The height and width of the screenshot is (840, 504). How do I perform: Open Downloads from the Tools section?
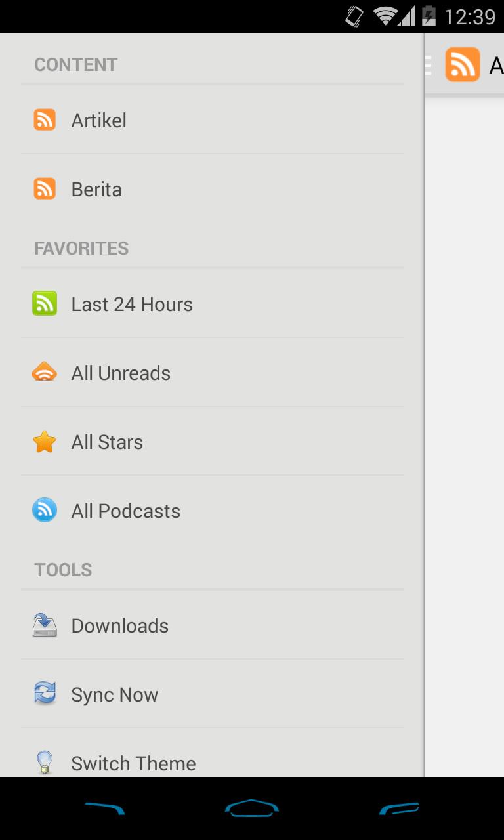[119, 626]
